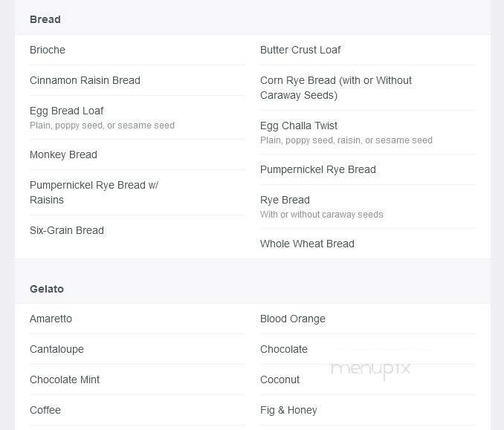Viewport: 504px width, 430px height.
Task: Select the Butter Crust Loaf item
Action: [x=300, y=50]
